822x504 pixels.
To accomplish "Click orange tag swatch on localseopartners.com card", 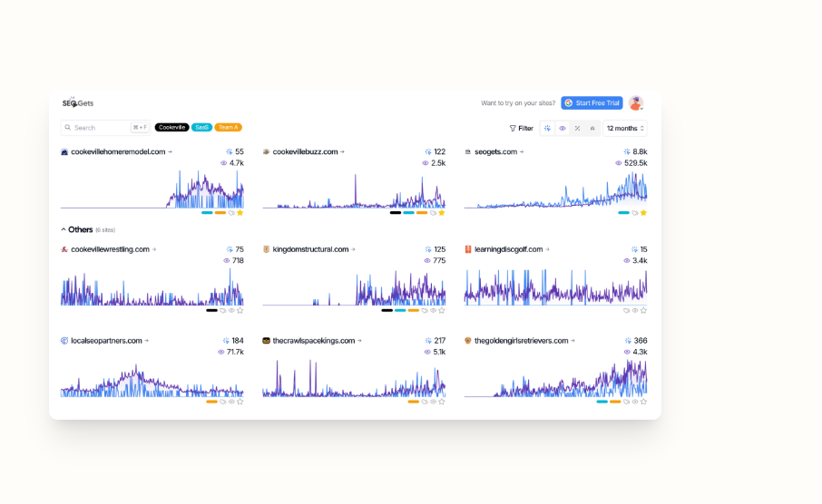I will (211, 402).
